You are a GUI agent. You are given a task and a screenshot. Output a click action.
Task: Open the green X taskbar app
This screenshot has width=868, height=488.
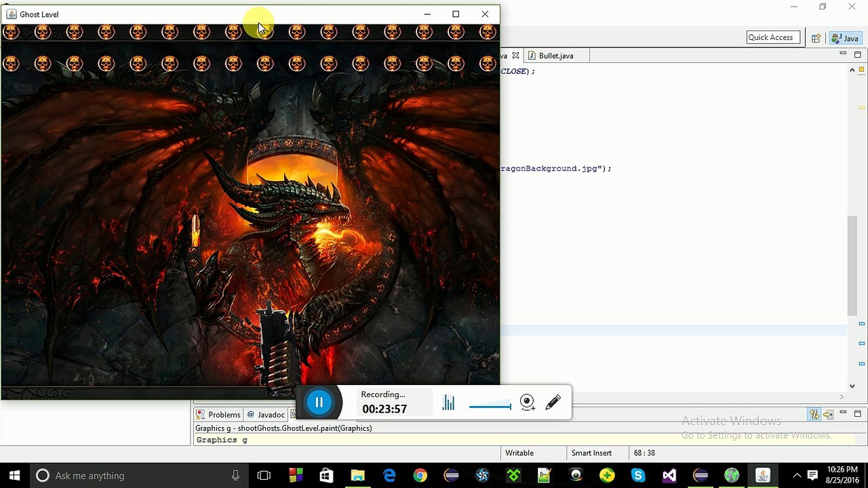(x=513, y=476)
